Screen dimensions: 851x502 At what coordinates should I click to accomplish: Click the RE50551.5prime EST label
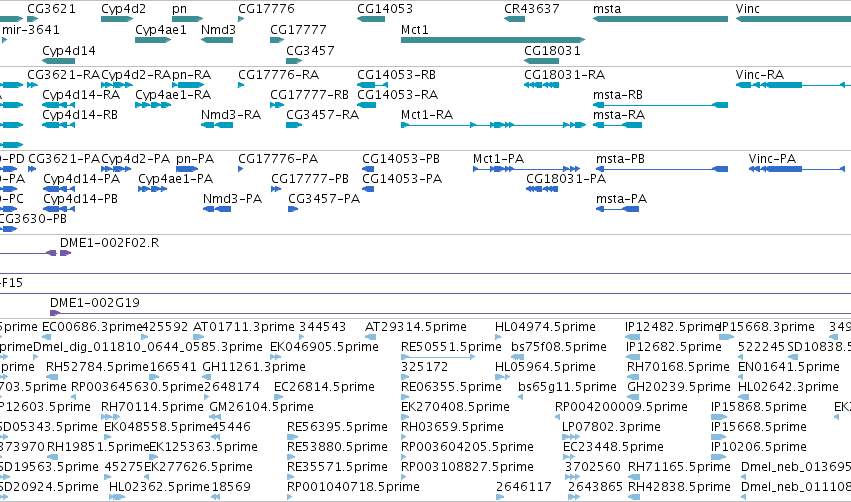pos(451,347)
